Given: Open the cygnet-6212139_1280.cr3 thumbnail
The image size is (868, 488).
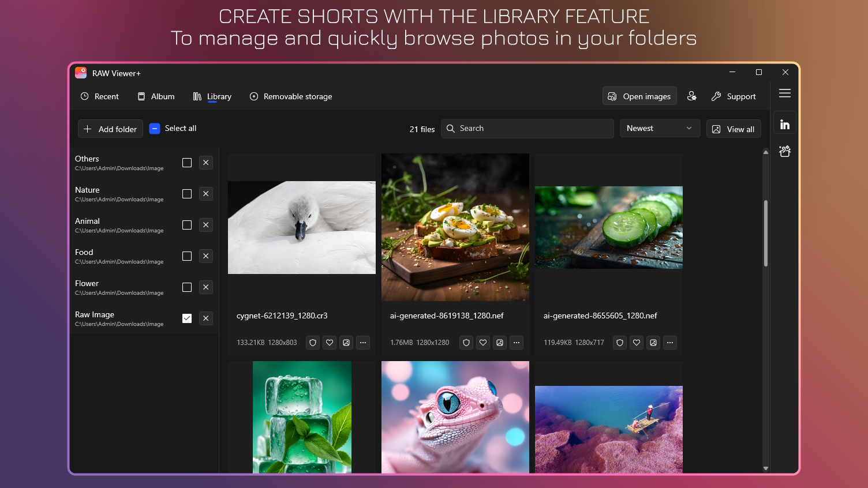Looking at the screenshot, I should pos(302,228).
